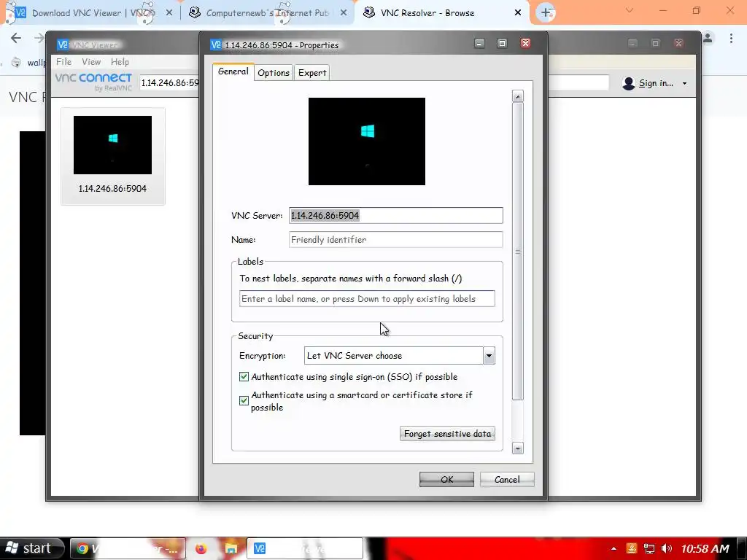Image resolution: width=747 pixels, height=560 pixels.
Task: Switch to the Expert tab
Action: click(x=312, y=73)
